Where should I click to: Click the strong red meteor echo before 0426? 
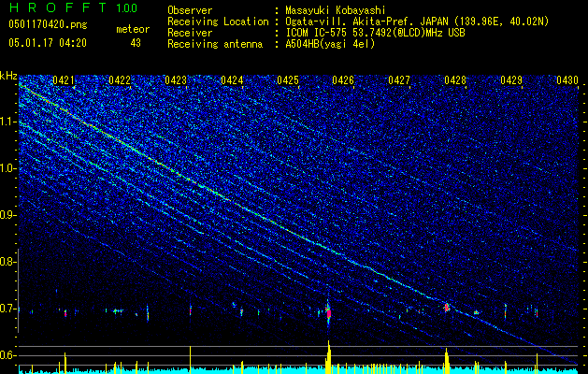tap(328, 312)
